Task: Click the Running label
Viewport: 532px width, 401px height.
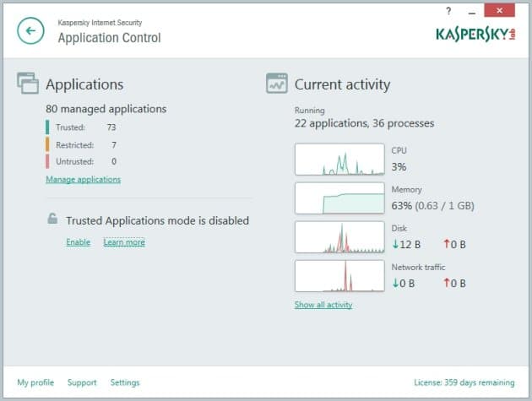Action: [309, 111]
